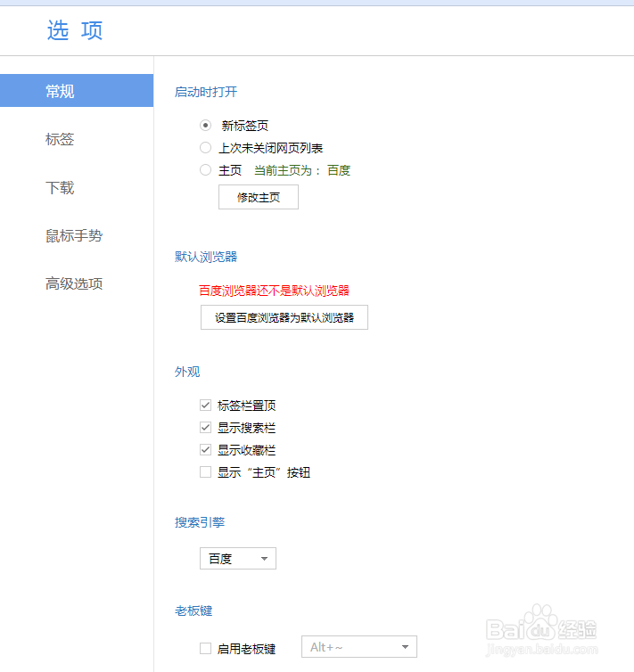
Task: Click the 选项 page title
Action: tap(75, 30)
